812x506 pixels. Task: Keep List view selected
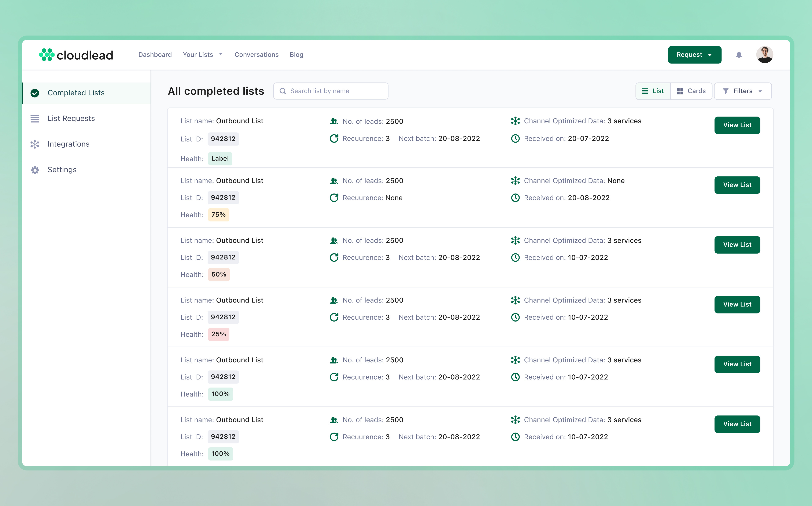[x=653, y=91]
